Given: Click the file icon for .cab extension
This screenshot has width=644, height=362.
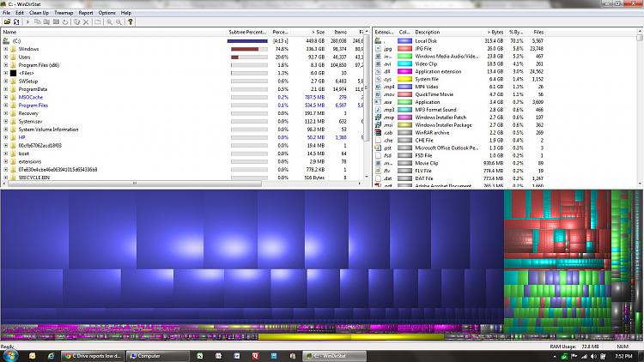Looking at the screenshot, I should pos(378,133).
